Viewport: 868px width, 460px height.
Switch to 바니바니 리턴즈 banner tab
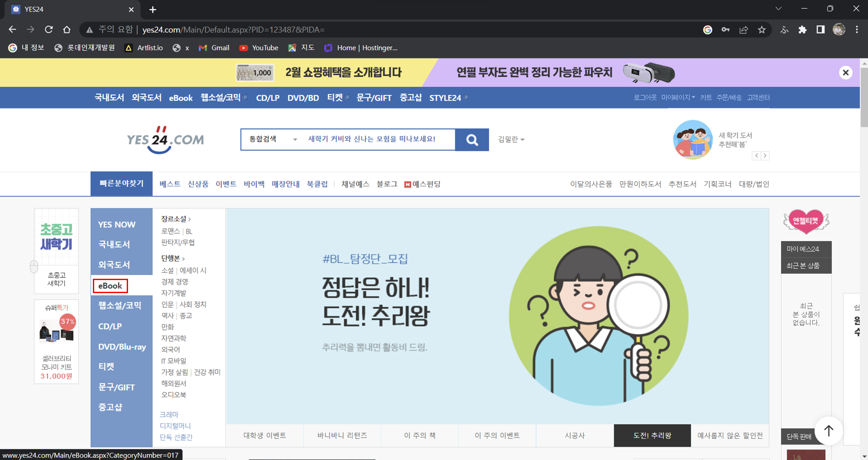[x=342, y=435]
